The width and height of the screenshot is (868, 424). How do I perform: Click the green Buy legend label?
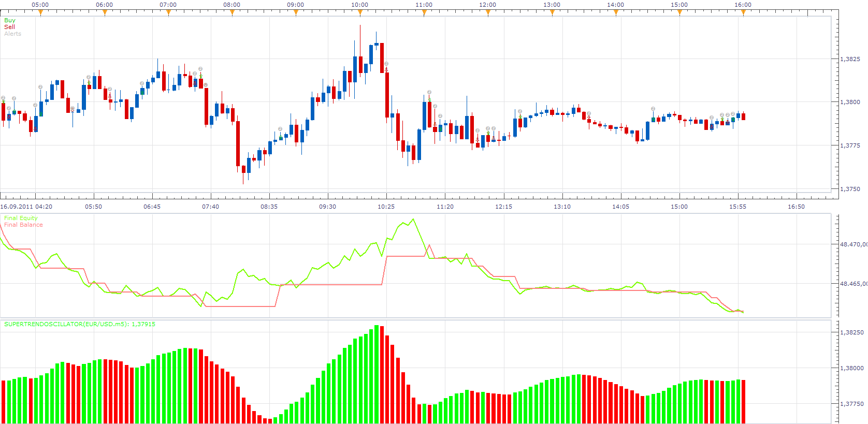click(10, 20)
